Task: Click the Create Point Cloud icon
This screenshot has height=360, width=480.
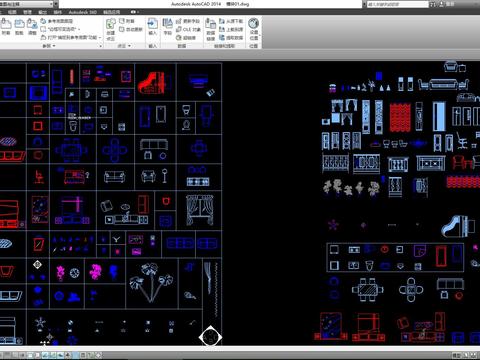Action: click(110, 29)
